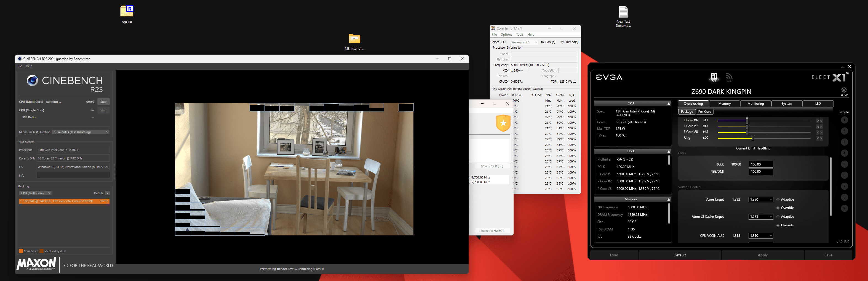Click the E Core #7 ratio slider handle
This screenshot has width=868, height=281.
click(x=747, y=127)
